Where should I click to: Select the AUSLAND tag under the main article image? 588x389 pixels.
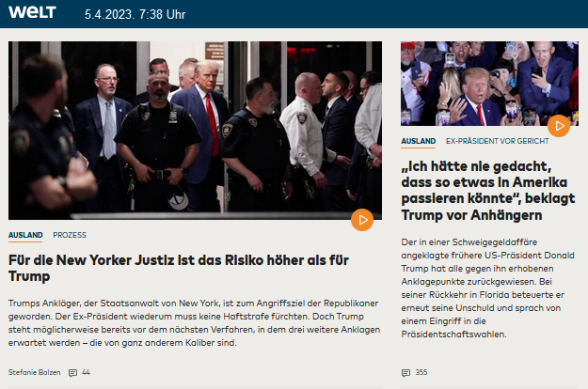tap(25, 235)
